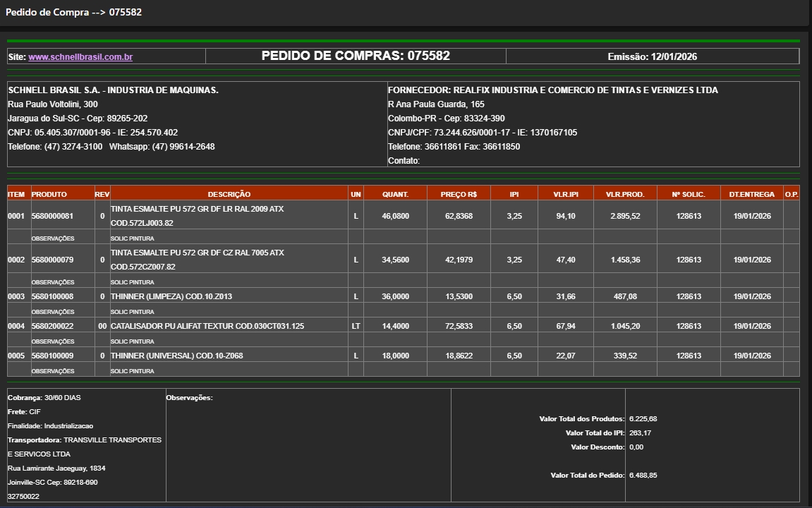Image resolution: width=812 pixels, height=508 pixels.
Task: Click the Nº SOLIC. column header
Action: tap(689, 194)
